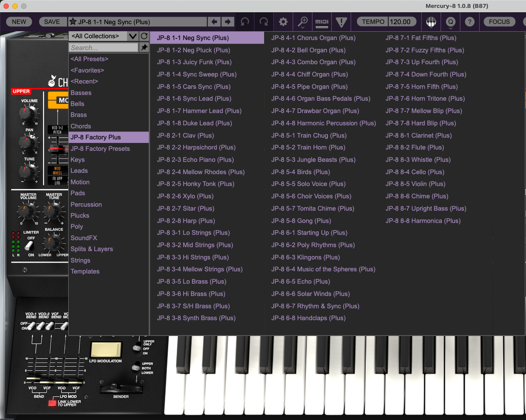Viewport: 526px width, 420px height.
Task: Click the redo arrow icon
Action: pyautogui.click(x=264, y=22)
